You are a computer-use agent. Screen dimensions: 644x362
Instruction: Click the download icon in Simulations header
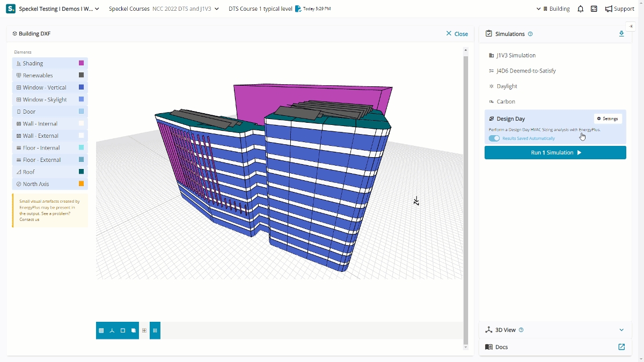click(x=621, y=34)
